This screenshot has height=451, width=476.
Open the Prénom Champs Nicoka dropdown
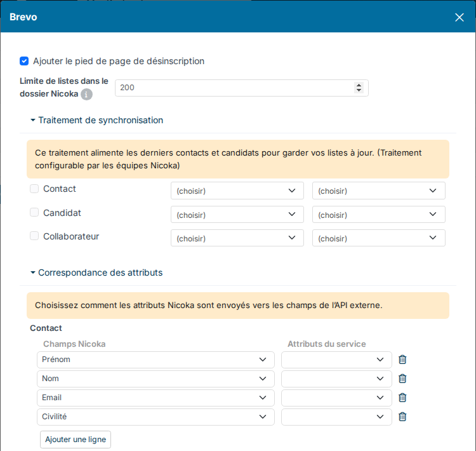tap(155, 360)
